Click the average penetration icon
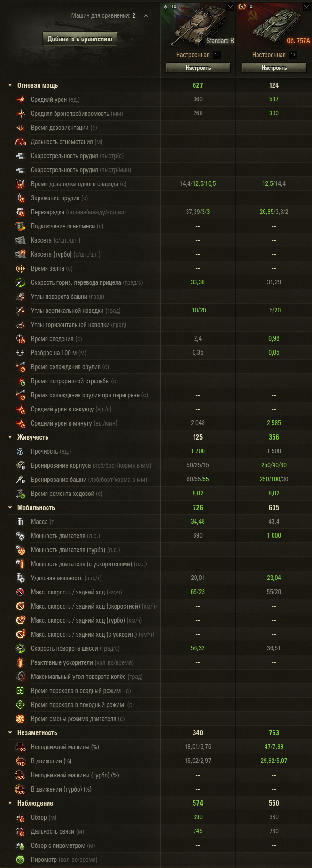The width and height of the screenshot is (312, 868). pyautogui.click(x=20, y=114)
